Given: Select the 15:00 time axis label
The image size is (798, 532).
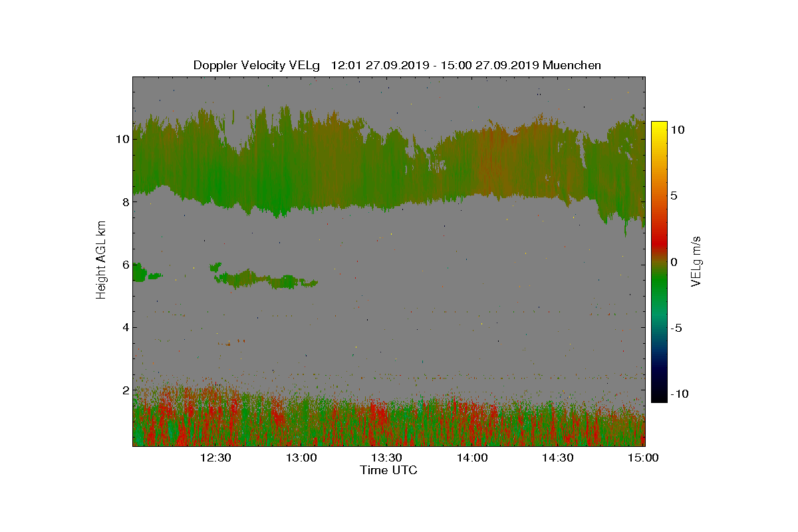Looking at the screenshot, I should coord(643,458).
